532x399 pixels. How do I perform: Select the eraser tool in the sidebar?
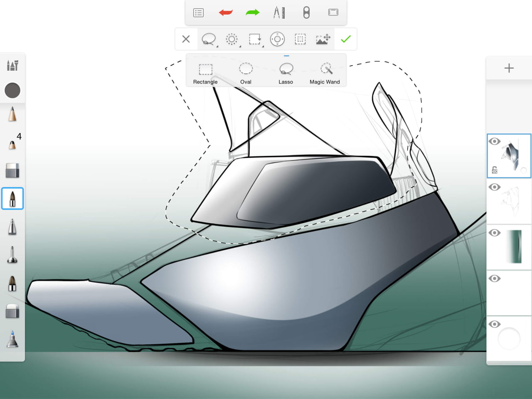click(x=12, y=170)
